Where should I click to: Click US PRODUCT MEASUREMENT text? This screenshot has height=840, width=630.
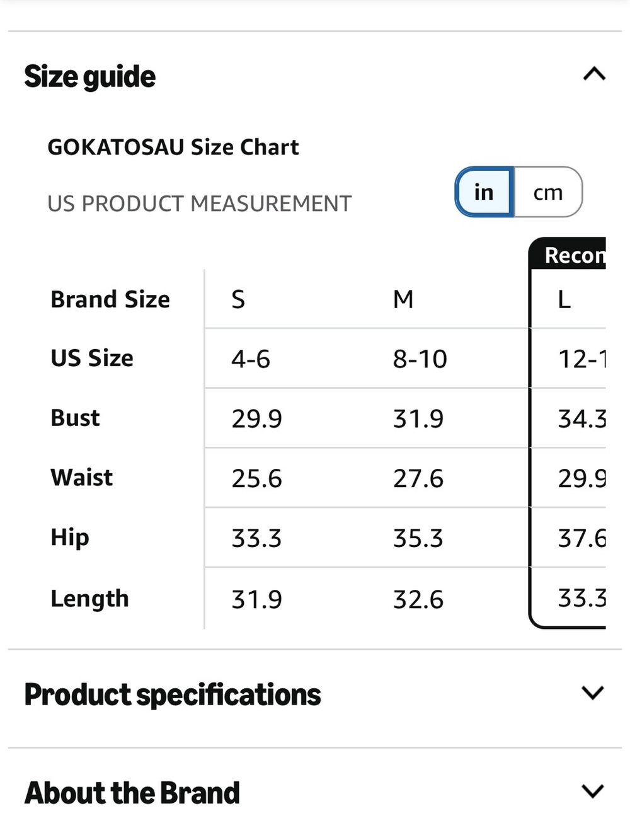click(200, 204)
